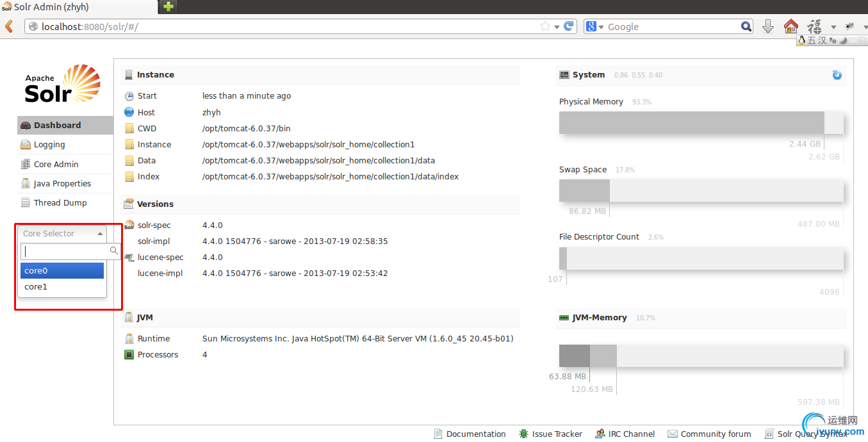Go back with the browser back arrow
868x442 pixels.
click(x=9, y=26)
